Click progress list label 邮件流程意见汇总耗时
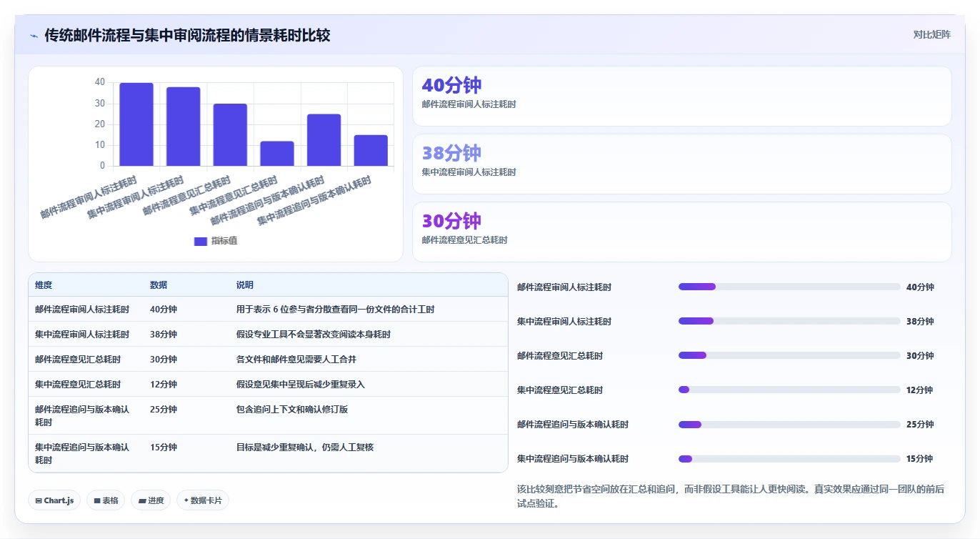The image size is (980, 539). [560, 356]
